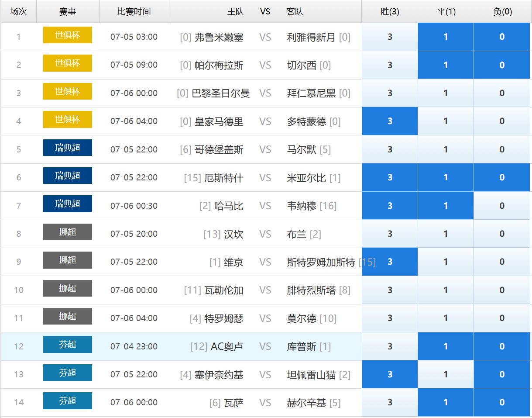
Task: Open the 芬超 league tag for 瓦萨
Action: tap(68, 401)
